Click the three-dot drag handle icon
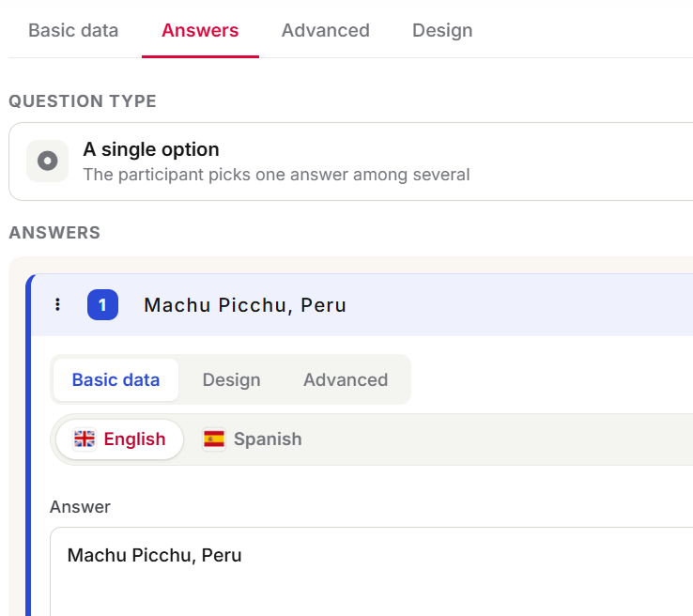Screen dimensions: 693x616 pyautogui.click(x=57, y=304)
